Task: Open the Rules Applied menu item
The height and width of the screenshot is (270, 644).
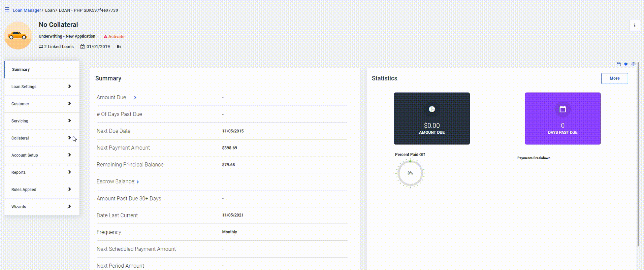Action: 42,190
